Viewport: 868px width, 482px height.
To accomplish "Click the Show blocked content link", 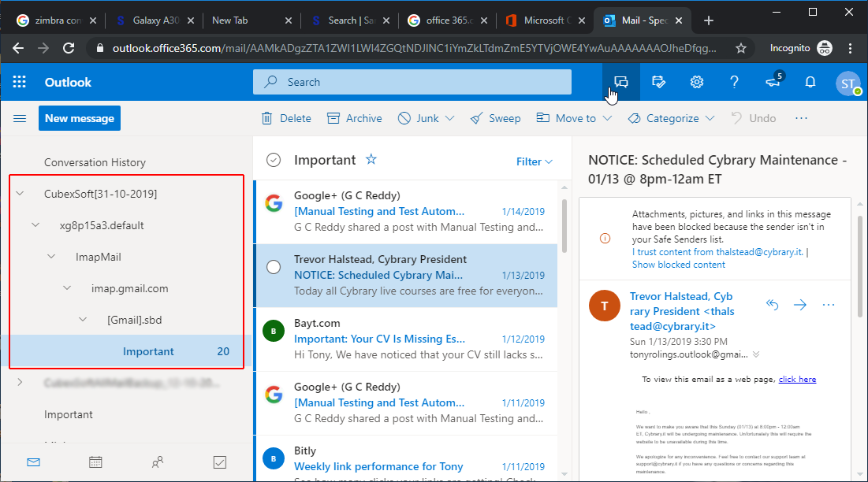I will tap(679, 265).
